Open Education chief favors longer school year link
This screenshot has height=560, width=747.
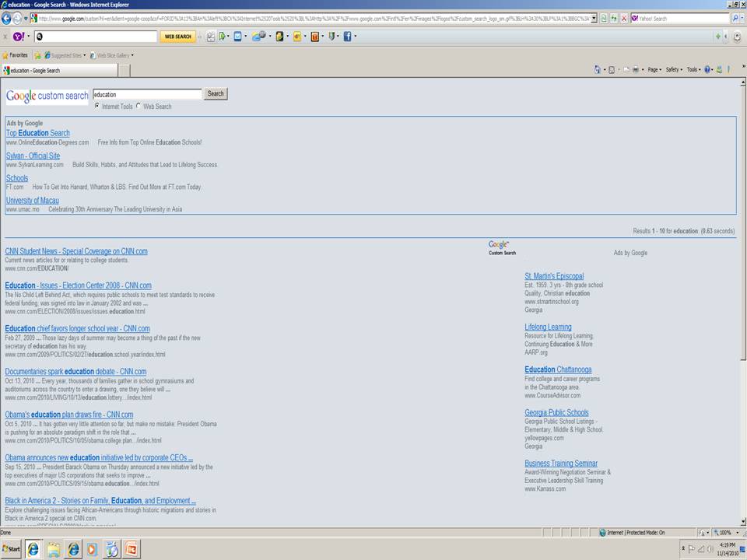77,328
